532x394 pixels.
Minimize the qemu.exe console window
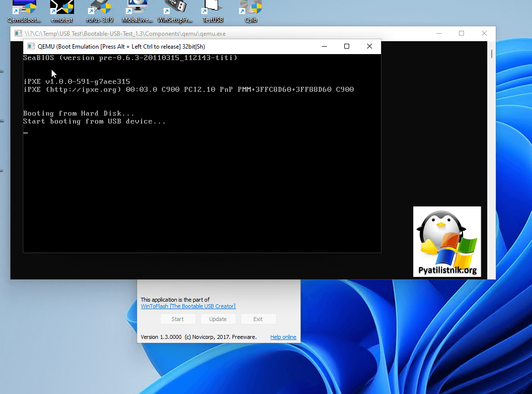(439, 34)
